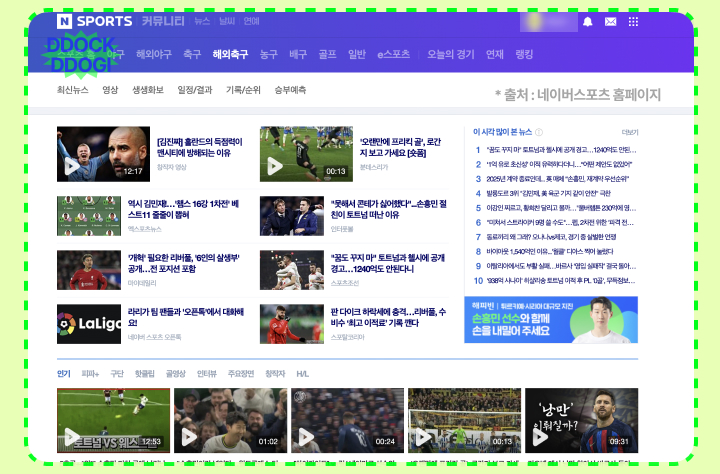Click the best eleven lineup thumbnail
720x474 pixels.
[89, 216]
